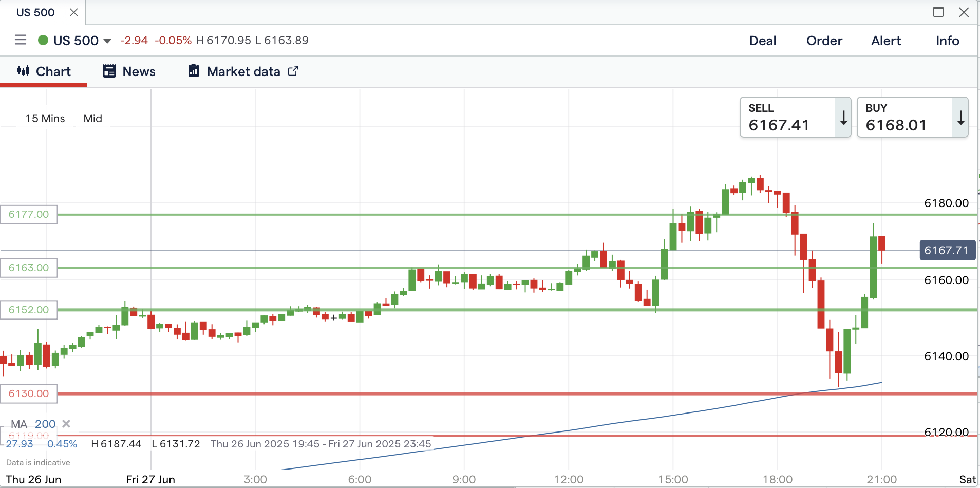Select the 6130.00 red level label

tap(29, 393)
